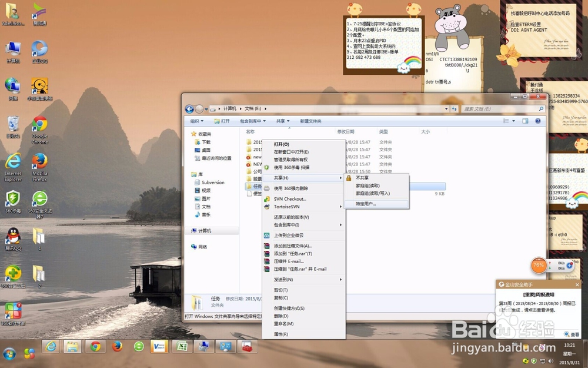Viewport: 588px width, 368px height.
Task: Select 网络 in the navigation pane
Action: [x=202, y=247]
